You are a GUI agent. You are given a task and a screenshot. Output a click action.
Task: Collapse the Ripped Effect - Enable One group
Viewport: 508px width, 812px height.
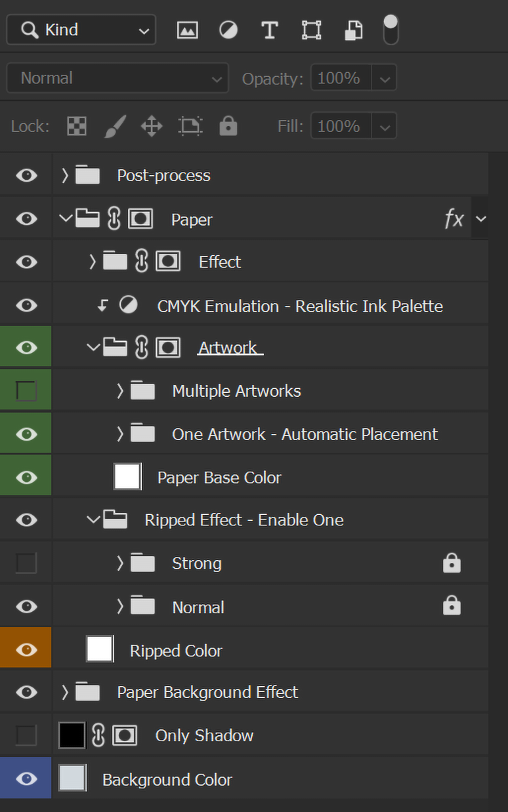(x=93, y=520)
